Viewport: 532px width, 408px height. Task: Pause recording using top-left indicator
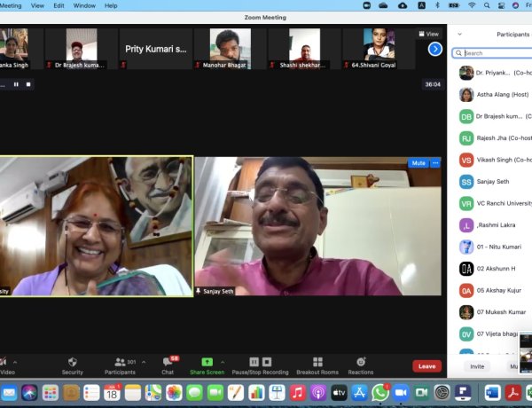click(16, 84)
